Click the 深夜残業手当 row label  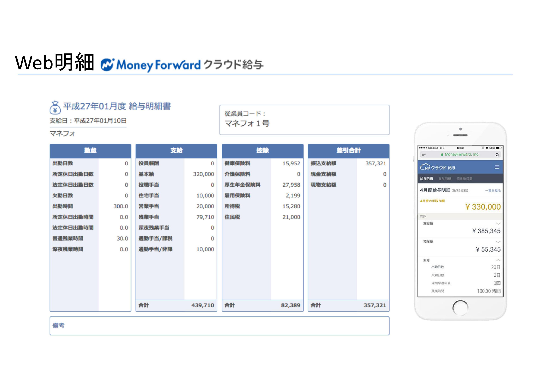click(x=154, y=228)
